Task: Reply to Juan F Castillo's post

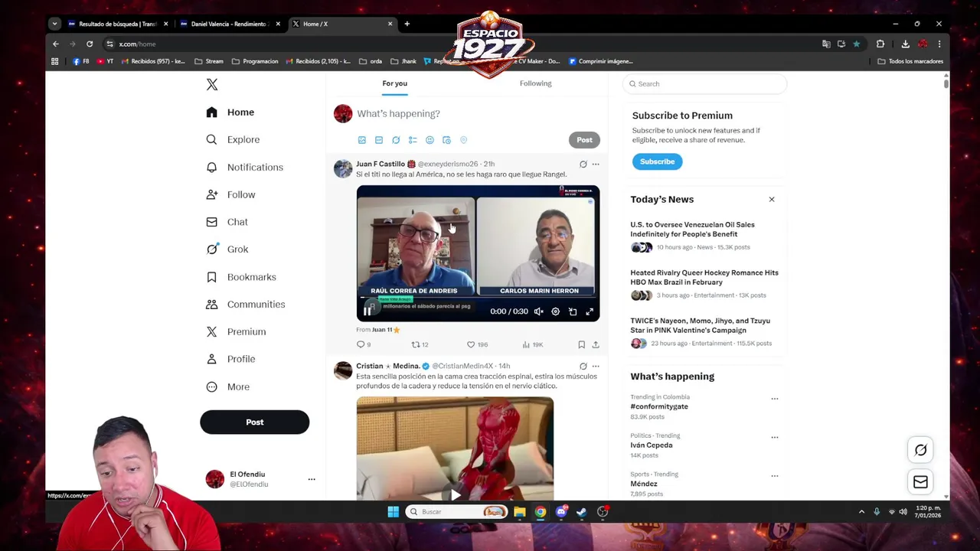Action: 364,344
